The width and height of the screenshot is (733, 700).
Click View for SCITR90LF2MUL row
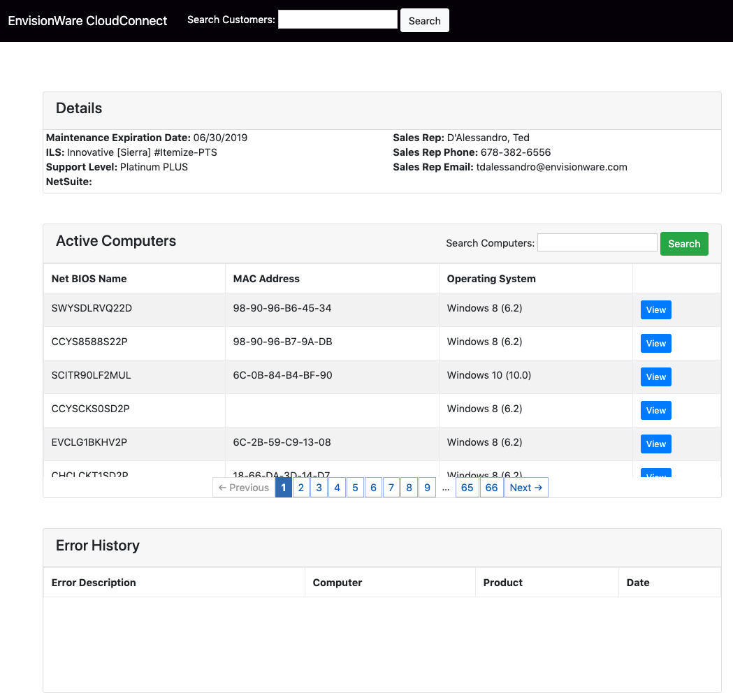[655, 377]
